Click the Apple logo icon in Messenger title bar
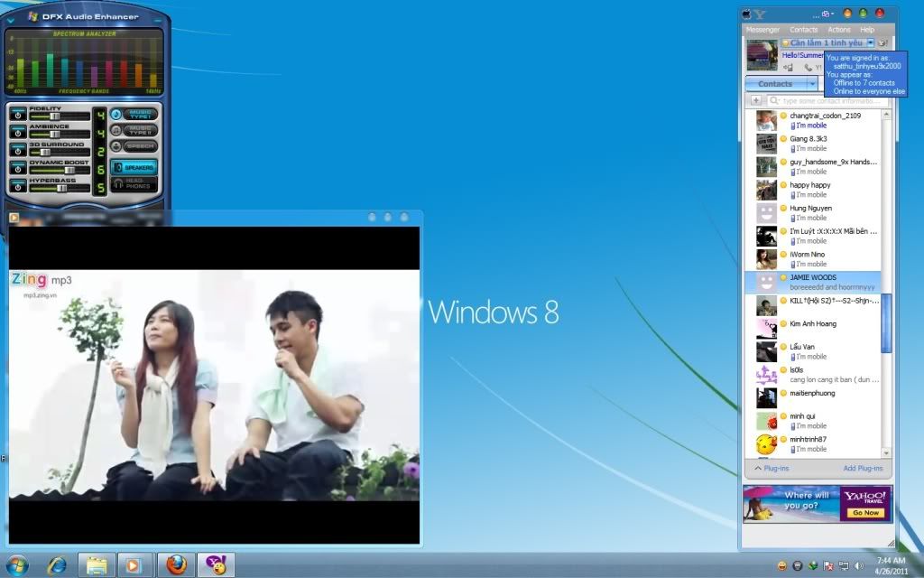This screenshot has width=924, height=578. 746,14
